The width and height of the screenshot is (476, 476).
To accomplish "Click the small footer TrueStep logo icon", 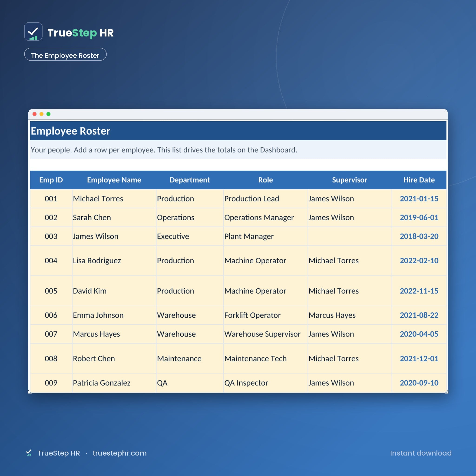I will point(29,453).
